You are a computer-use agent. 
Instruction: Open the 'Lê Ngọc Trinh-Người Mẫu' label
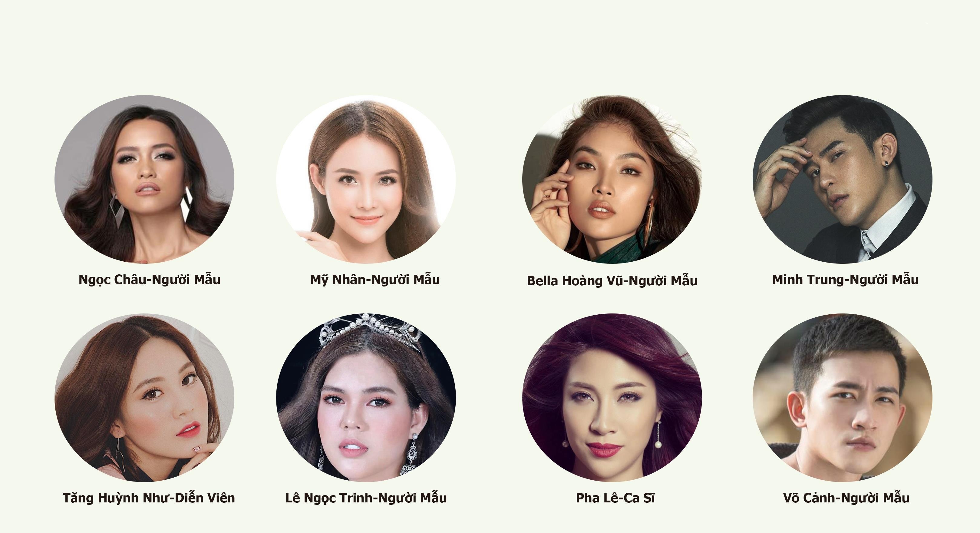click(x=366, y=498)
